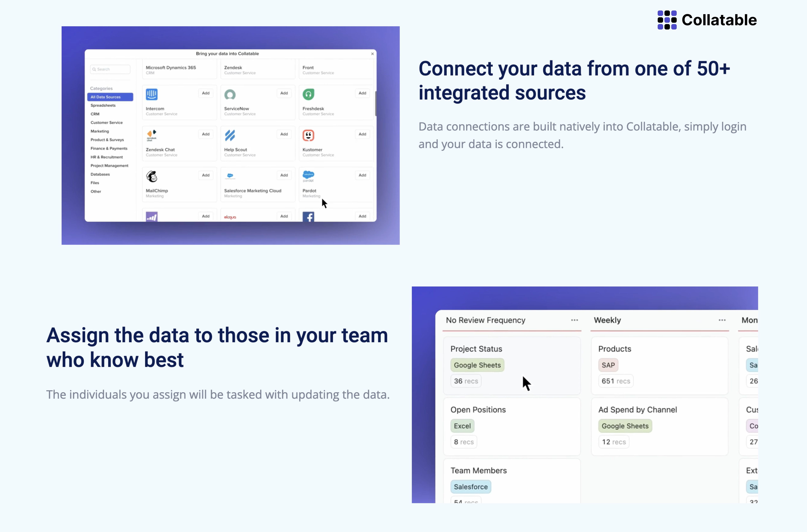Click the Salesforce source tag
Screen dimensions: 807x532
pyautogui.click(x=471, y=487)
